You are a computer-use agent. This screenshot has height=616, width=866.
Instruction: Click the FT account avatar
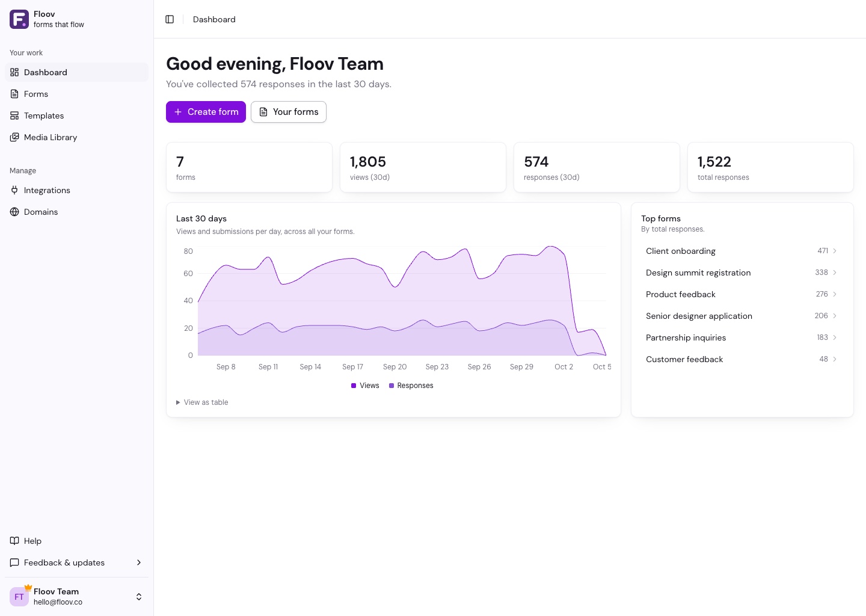click(19, 597)
